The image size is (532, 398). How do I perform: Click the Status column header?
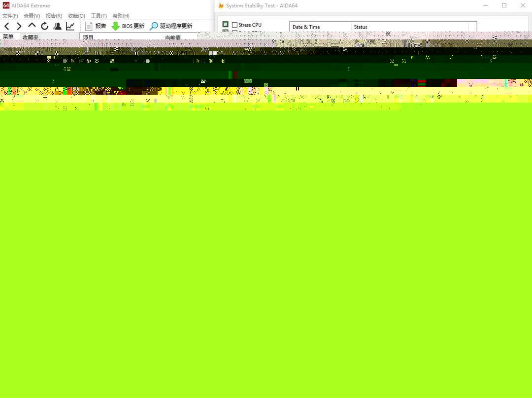(x=410, y=27)
